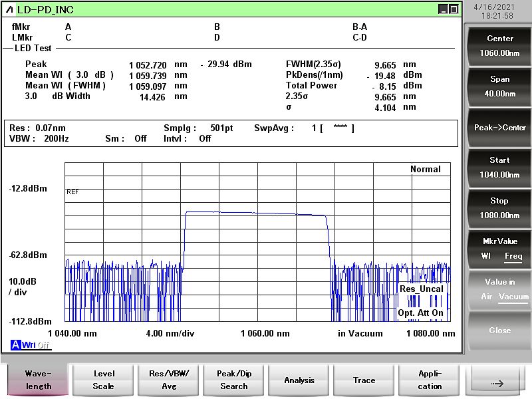
Task: Click the maximize window icon in title bar
Action: 454,9
